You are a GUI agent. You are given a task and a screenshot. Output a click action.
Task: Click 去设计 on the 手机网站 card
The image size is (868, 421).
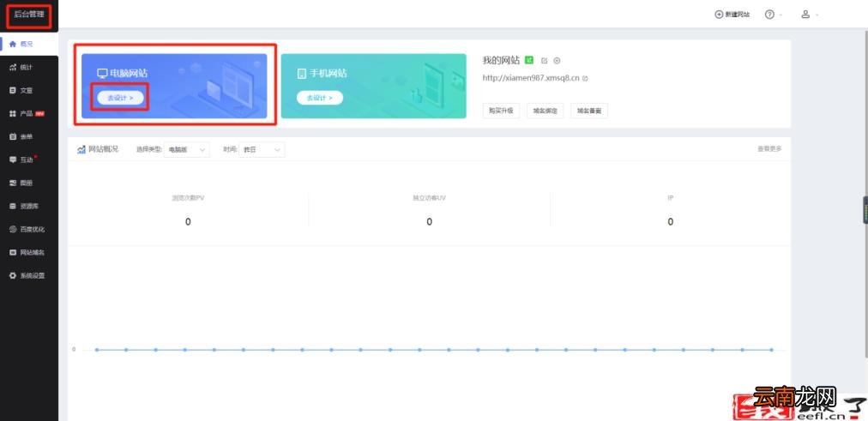tap(319, 98)
